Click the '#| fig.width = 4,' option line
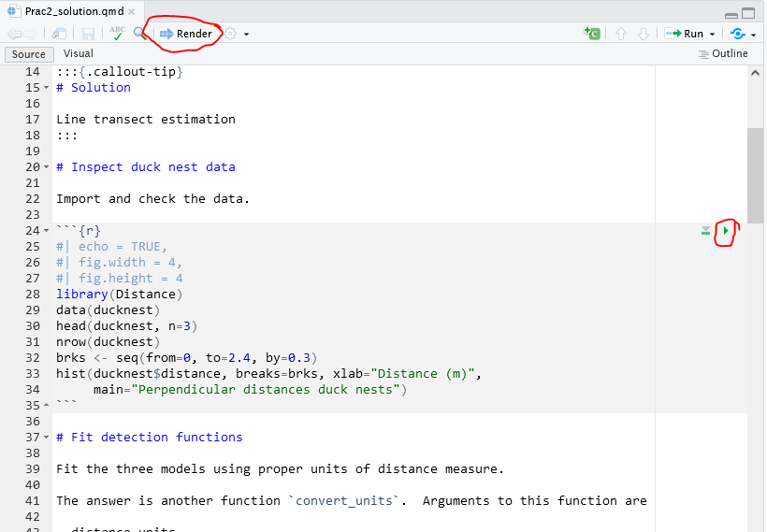Image resolution: width=767 pixels, height=532 pixels. [120, 263]
